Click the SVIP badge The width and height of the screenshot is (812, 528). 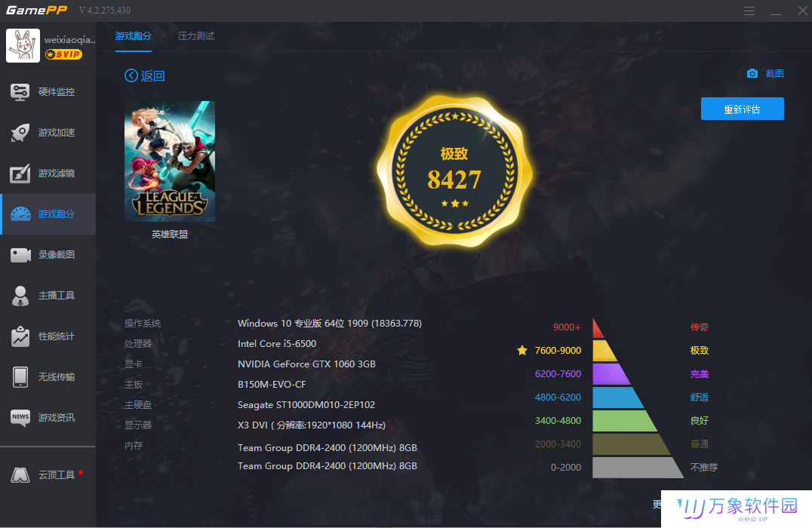pos(63,54)
